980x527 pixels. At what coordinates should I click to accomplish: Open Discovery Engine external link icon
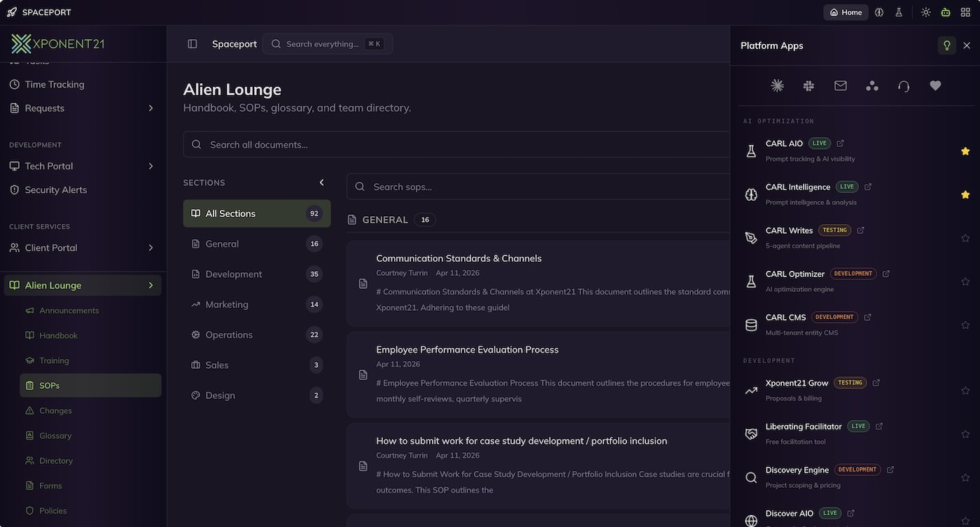point(890,470)
